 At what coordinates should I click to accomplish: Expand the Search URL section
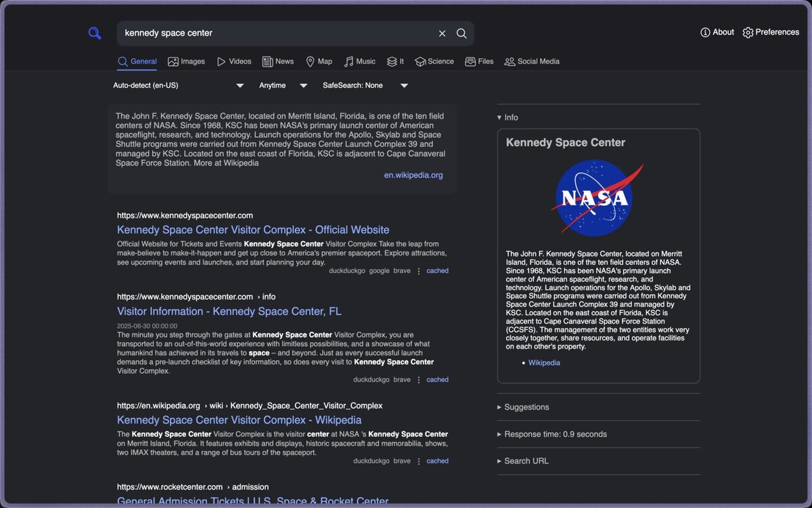[x=523, y=461]
